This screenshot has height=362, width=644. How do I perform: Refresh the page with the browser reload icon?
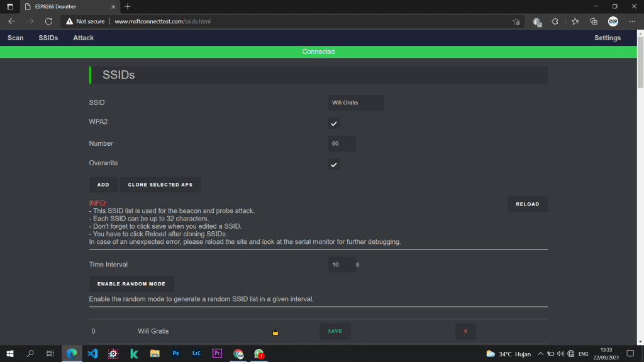[48, 21]
